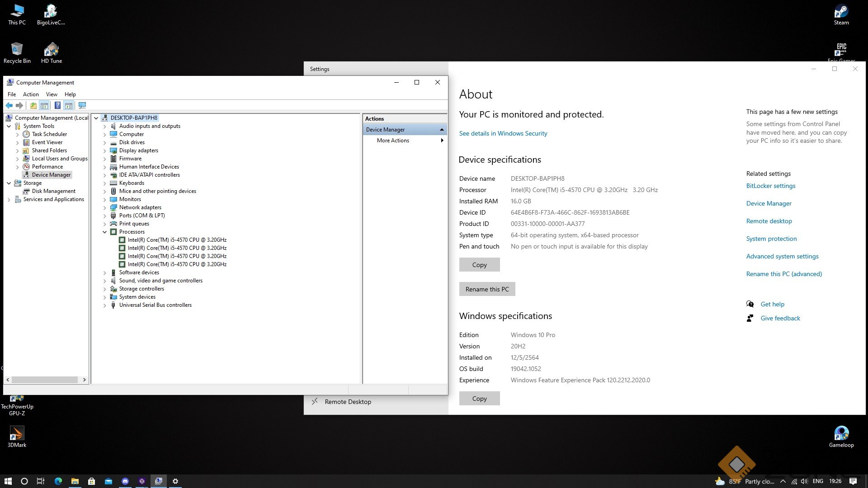Click Scan for hardware changes monitor icon
The width and height of the screenshot is (868, 488).
coord(82,105)
